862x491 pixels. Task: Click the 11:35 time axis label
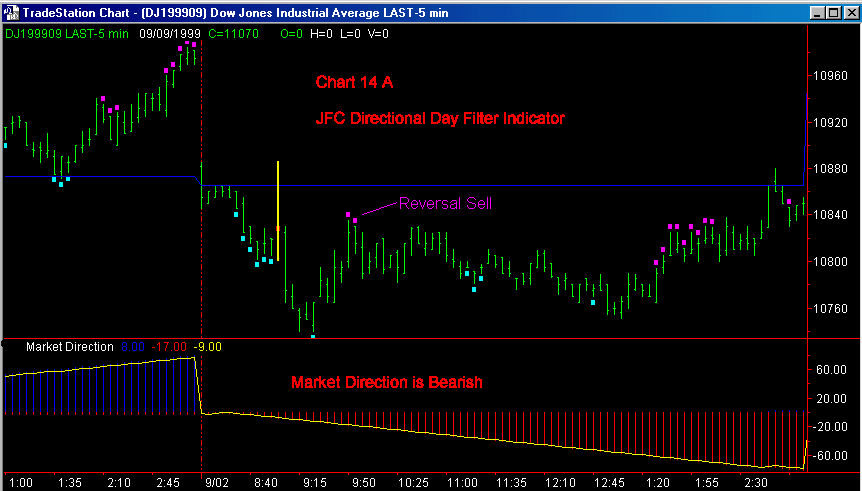[511, 483]
